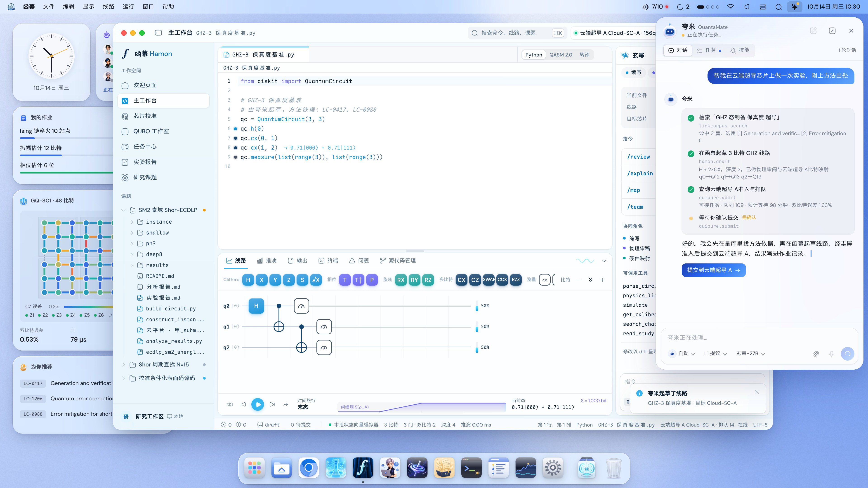Image resolution: width=868 pixels, height=488 pixels.
Task: Open the 任务 tab in QuantaMate
Action: click(709, 50)
